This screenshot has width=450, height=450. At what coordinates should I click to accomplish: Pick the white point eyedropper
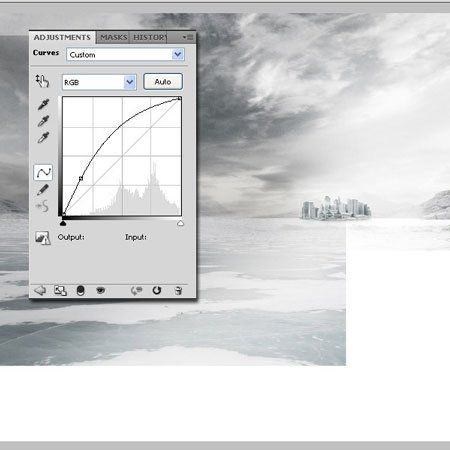[x=43, y=137]
